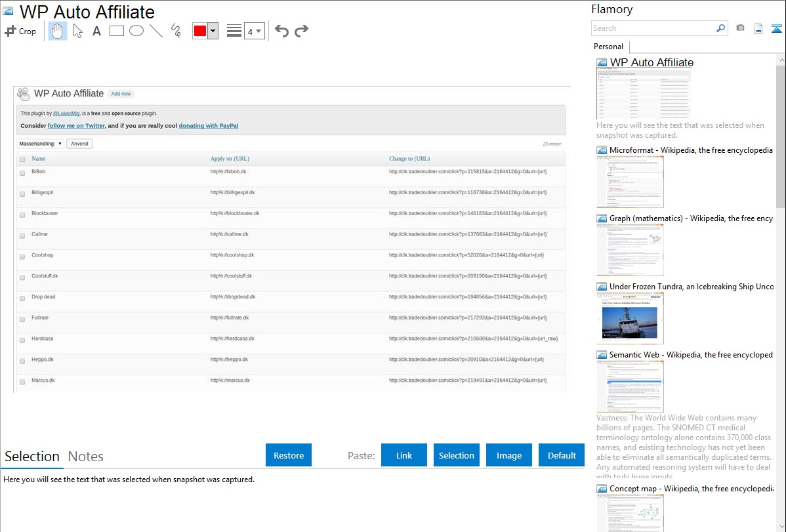786x532 pixels.
Task: Click the red color swatch
Action: tap(200, 31)
